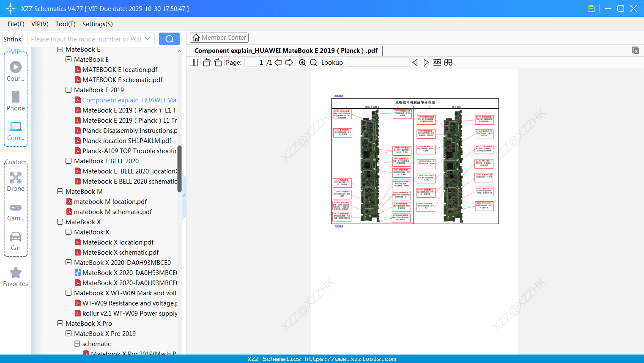Open MateBook X schematic.pdf
Image resolution: width=644 pixels, height=363 pixels.
tap(121, 253)
